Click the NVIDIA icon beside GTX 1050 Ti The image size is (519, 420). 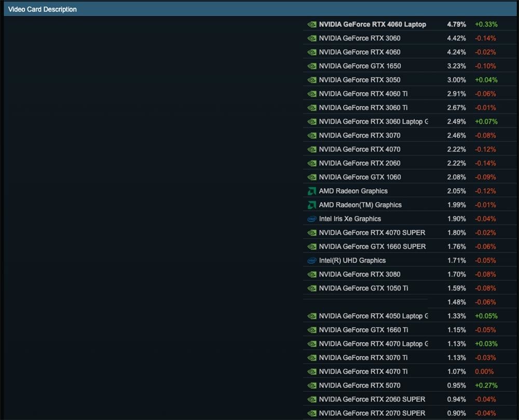(311, 288)
